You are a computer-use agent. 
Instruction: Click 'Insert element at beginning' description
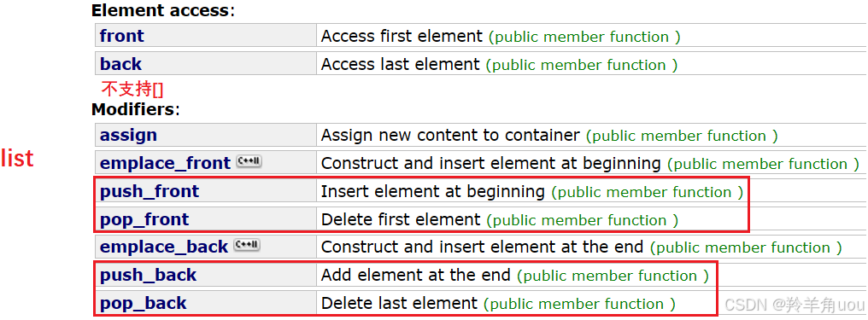(433, 192)
